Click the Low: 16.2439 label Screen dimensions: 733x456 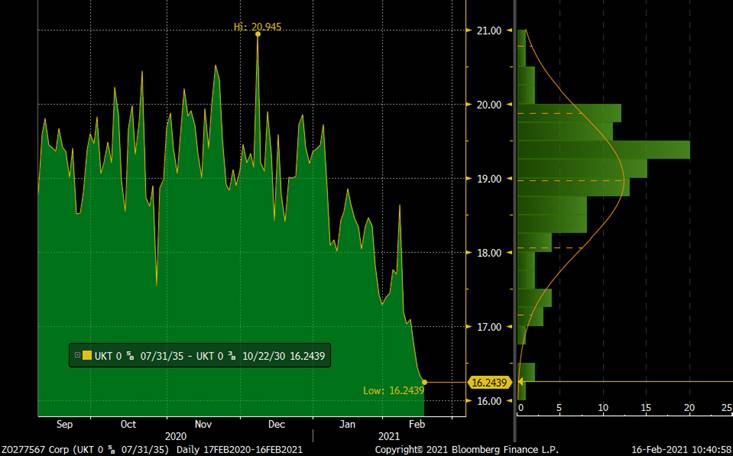click(x=394, y=390)
